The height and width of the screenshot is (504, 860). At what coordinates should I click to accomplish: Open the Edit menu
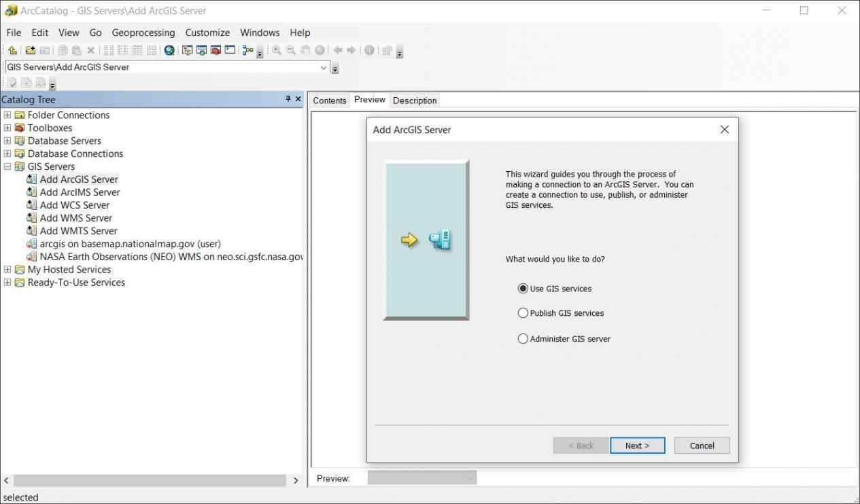[x=40, y=33]
